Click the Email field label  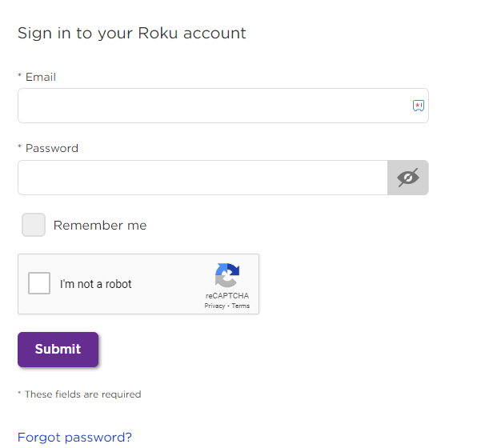pos(41,77)
